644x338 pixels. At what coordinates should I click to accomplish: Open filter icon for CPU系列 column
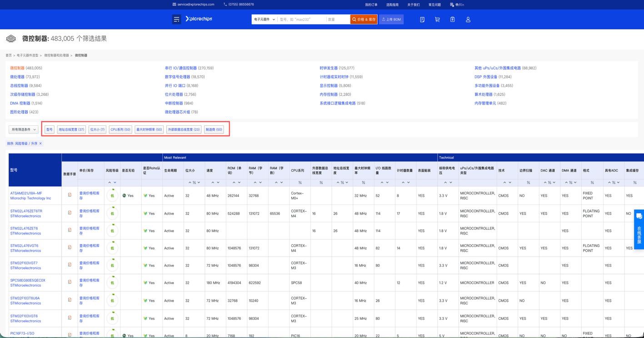click(300, 183)
